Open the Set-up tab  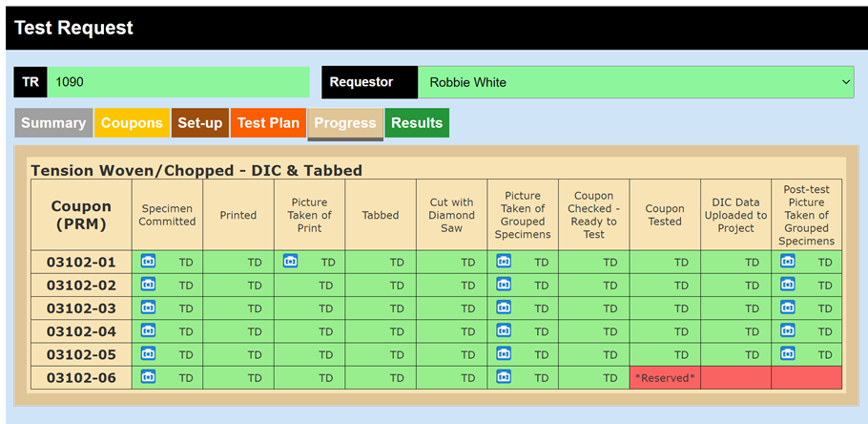(200, 123)
